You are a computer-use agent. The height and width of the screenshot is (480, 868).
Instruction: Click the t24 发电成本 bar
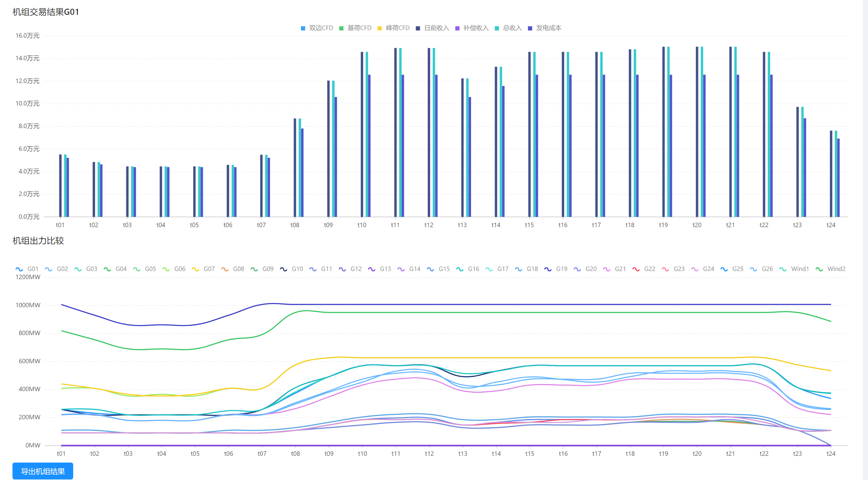tap(838, 178)
